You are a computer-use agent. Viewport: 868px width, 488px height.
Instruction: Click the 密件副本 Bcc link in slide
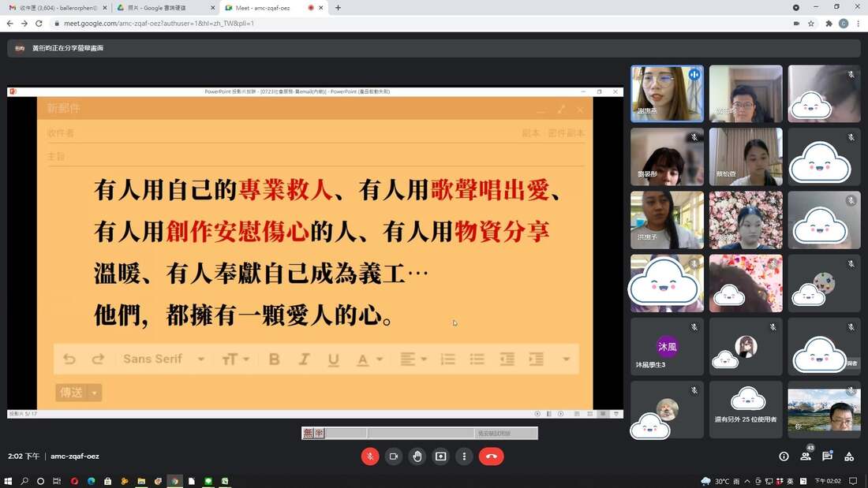tap(567, 133)
